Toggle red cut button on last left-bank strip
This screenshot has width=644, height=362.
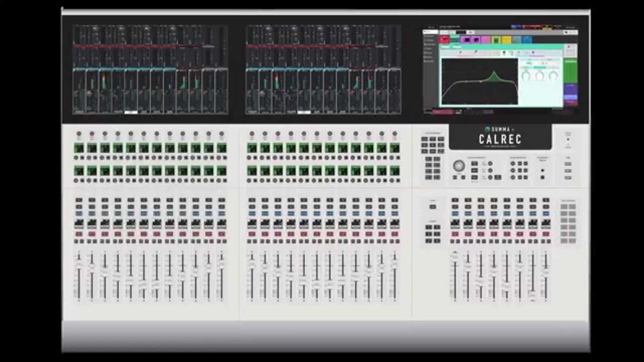coord(222,234)
